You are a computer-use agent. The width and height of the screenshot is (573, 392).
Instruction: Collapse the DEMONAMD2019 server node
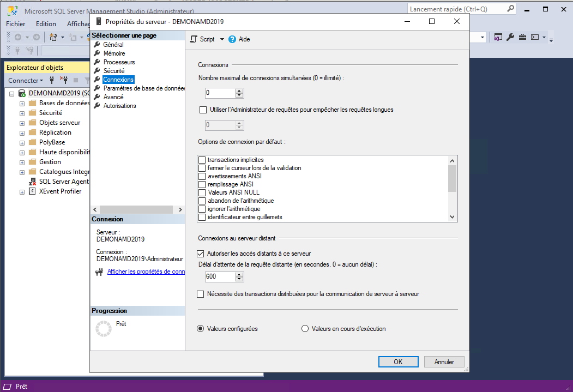pyautogui.click(x=11, y=94)
